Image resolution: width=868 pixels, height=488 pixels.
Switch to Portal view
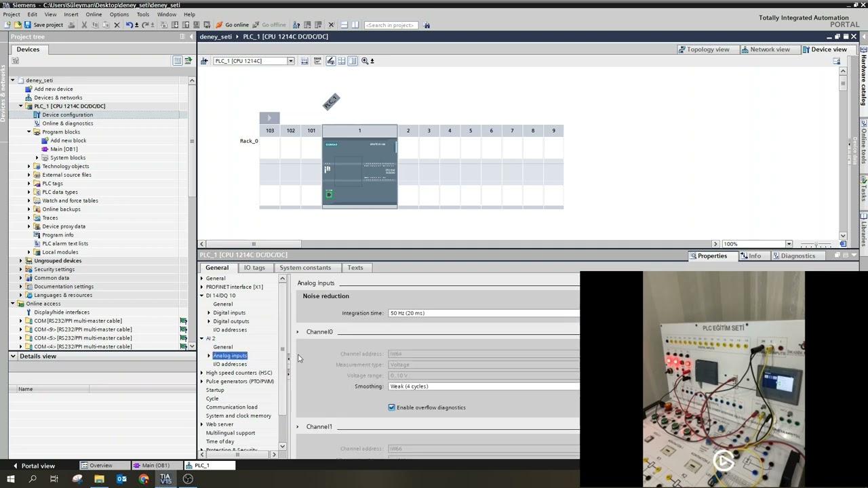pos(33,466)
